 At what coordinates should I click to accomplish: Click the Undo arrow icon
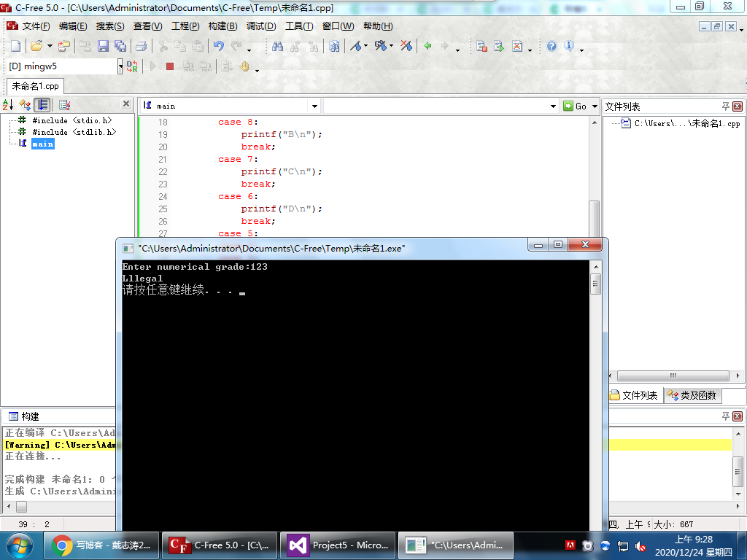tap(218, 46)
